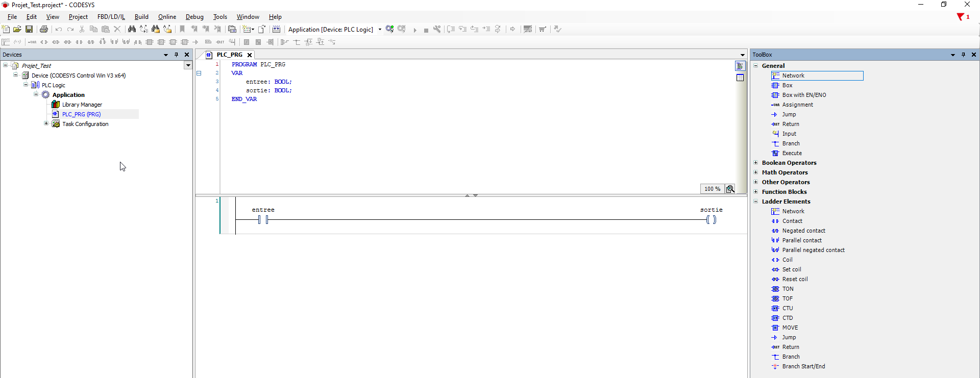Select the TON timer element in ToolBox
The height and width of the screenshot is (378, 980).
tap(788, 289)
